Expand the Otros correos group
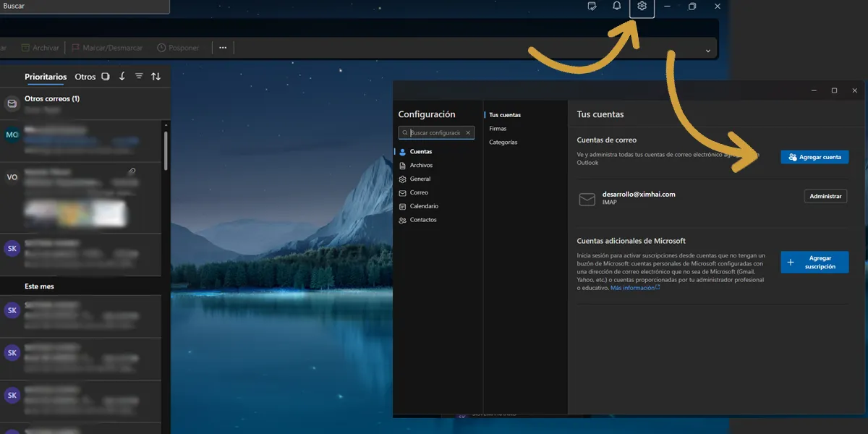868x434 pixels. click(52, 99)
